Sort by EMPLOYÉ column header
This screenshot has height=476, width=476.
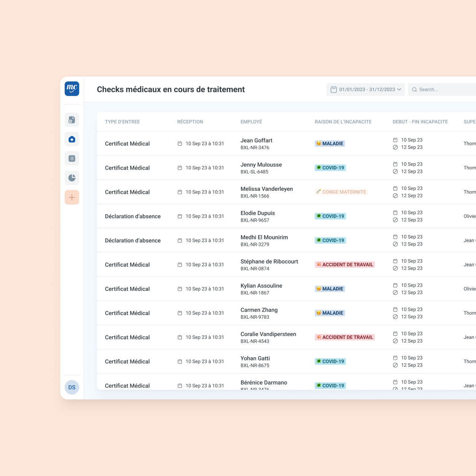(x=251, y=122)
